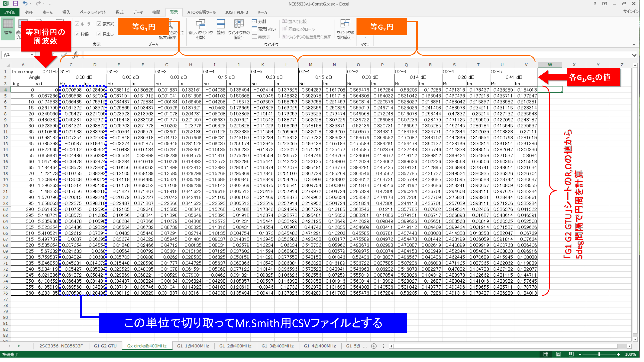Switch to the ホーム (Home) ribbon tab

click(x=48, y=12)
